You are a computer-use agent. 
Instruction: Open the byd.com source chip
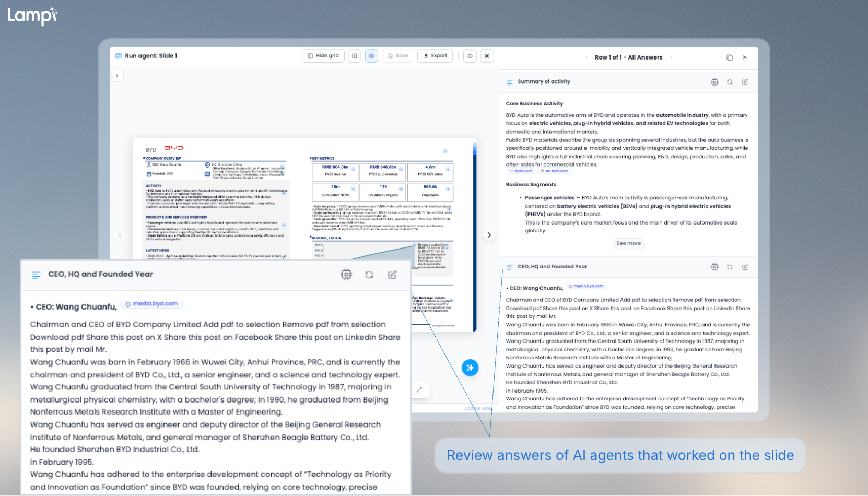pyautogui.click(x=520, y=171)
